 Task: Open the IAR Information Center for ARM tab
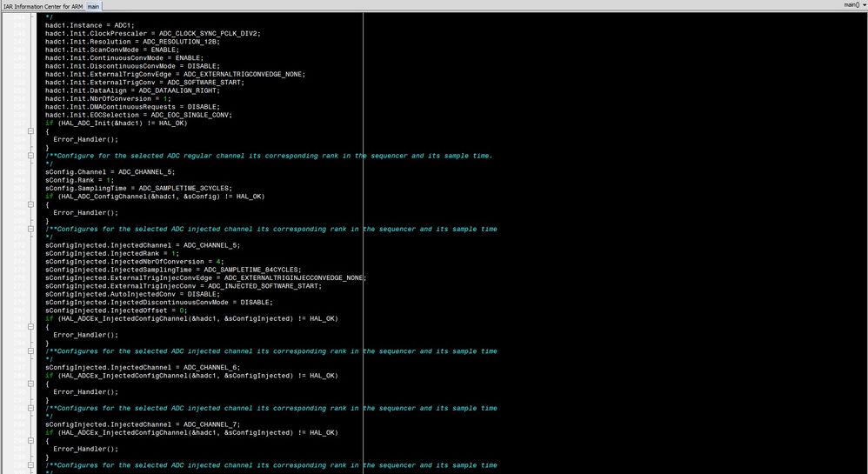[x=43, y=6]
